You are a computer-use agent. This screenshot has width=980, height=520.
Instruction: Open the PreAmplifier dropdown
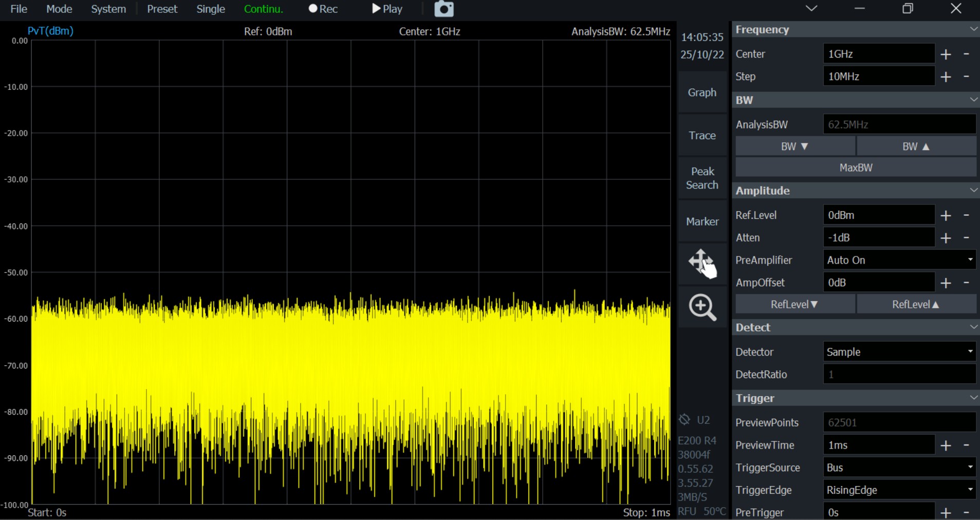[899, 260]
